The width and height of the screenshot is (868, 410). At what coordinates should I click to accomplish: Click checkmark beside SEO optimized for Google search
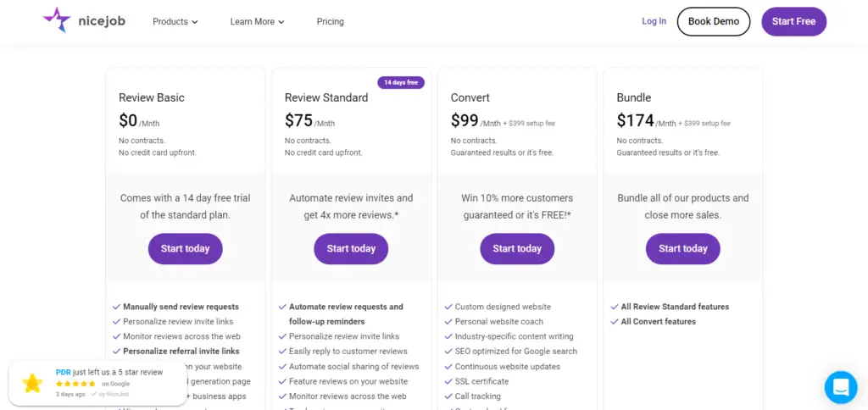(x=448, y=352)
